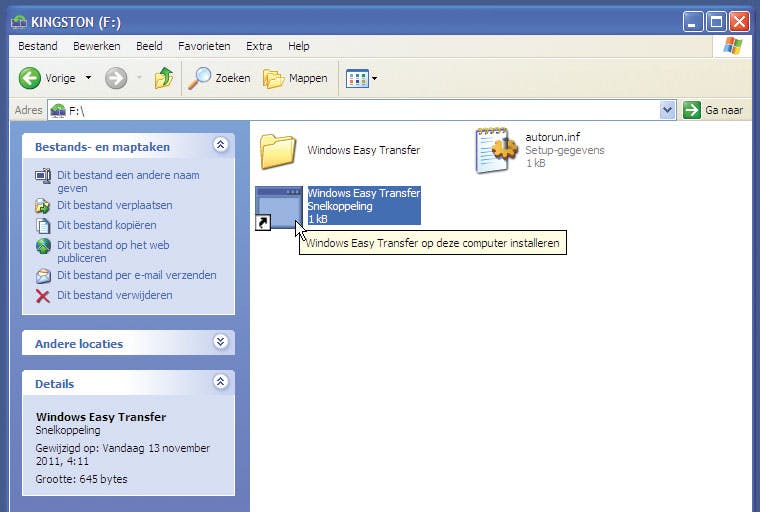Open the Favorieten menu
Image resolution: width=760 pixels, height=512 pixels.
(x=204, y=46)
